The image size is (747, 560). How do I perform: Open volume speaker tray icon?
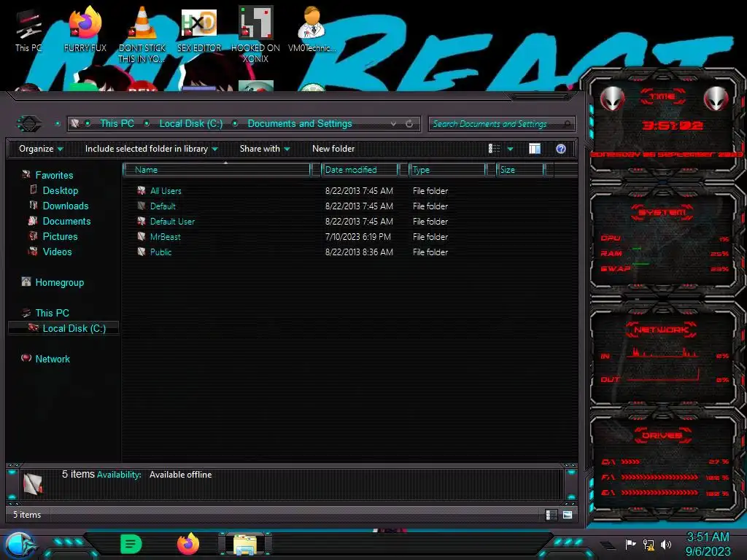[x=666, y=544]
